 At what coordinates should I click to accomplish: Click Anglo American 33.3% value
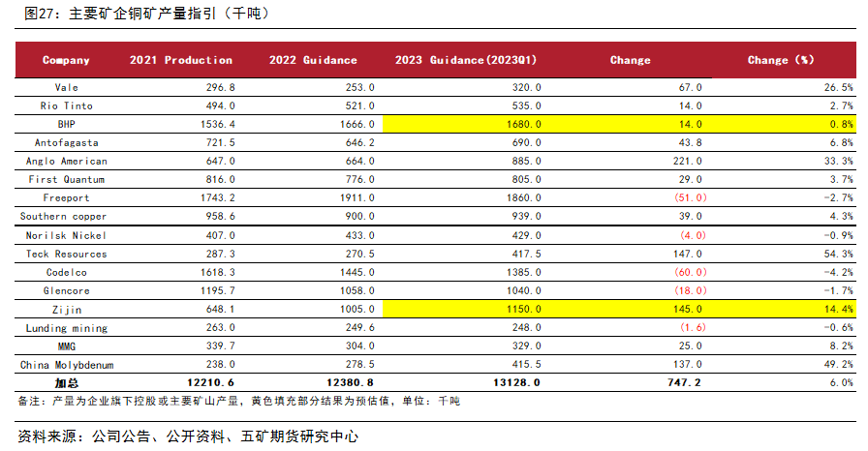[838, 161]
